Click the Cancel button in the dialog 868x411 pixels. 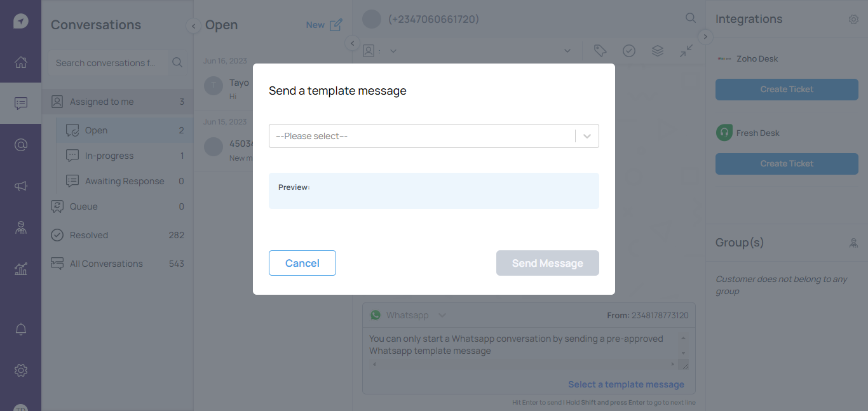(302, 263)
